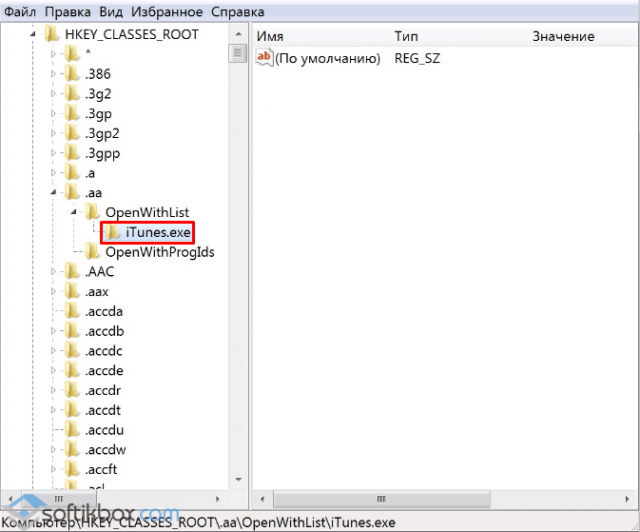Select the (По умолчанию) value name
This screenshot has width=640, height=532.
click(x=328, y=58)
